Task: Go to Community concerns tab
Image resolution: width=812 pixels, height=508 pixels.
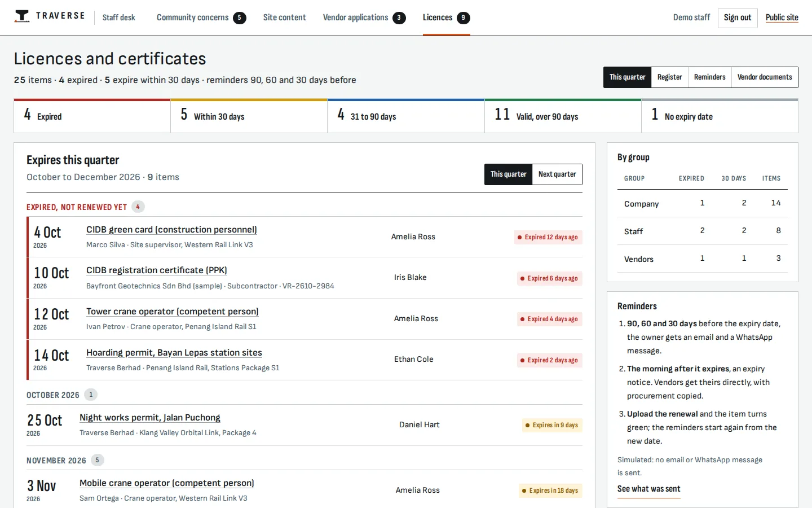Action: tap(201, 17)
